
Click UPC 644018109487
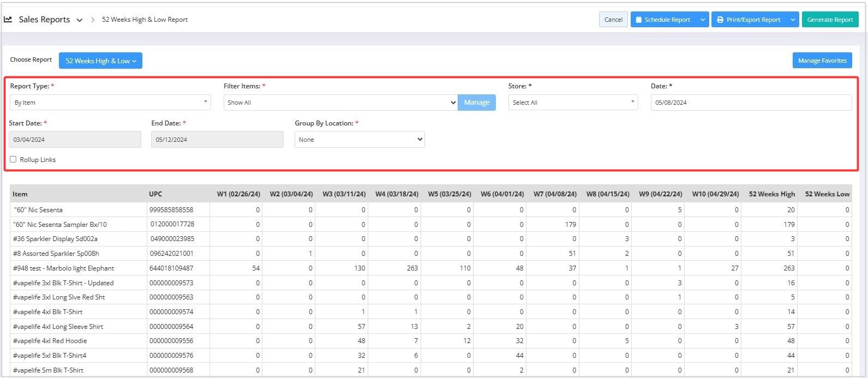point(171,268)
